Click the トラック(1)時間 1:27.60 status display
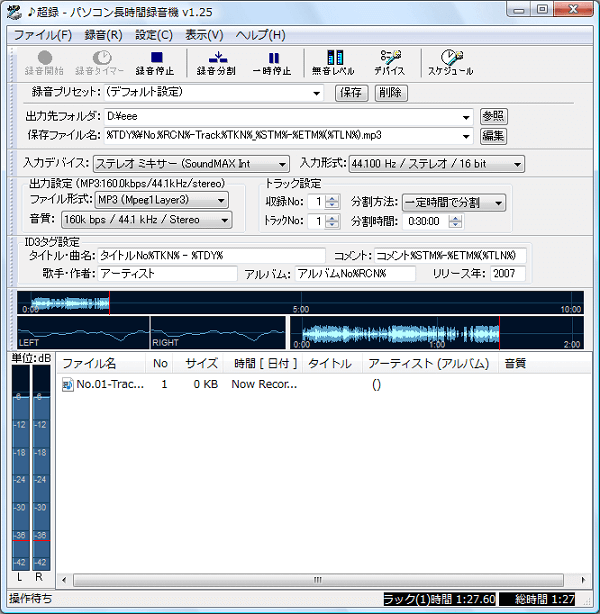The height and width of the screenshot is (614, 600). coord(439,599)
